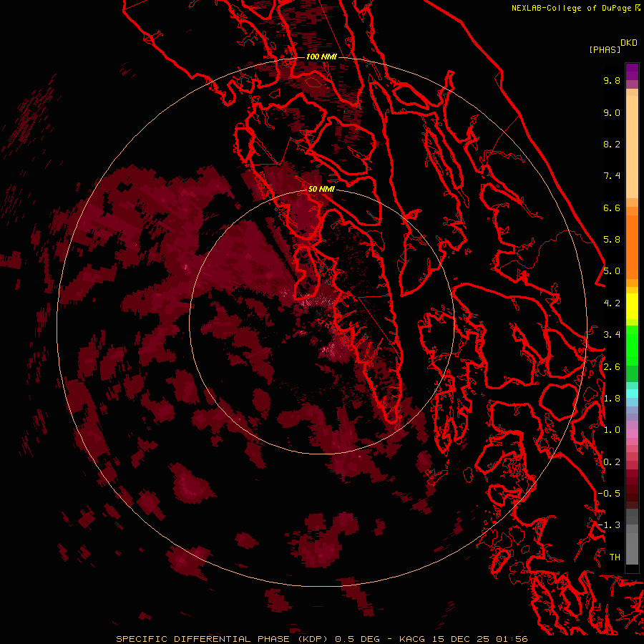Image resolution: width=644 pixels, height=644 pixels.
Task: Click the 5.0 color scale value
Action: tap(612, 271)
